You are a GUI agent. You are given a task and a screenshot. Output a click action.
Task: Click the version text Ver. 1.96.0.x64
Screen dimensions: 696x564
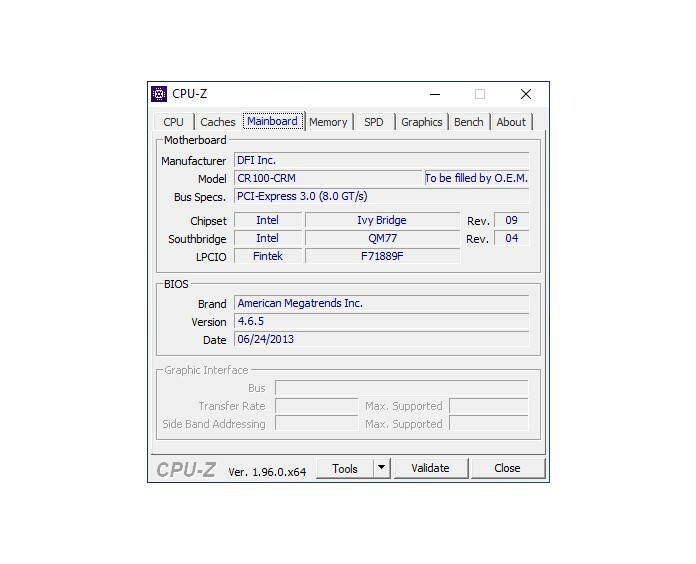[267, 472]
